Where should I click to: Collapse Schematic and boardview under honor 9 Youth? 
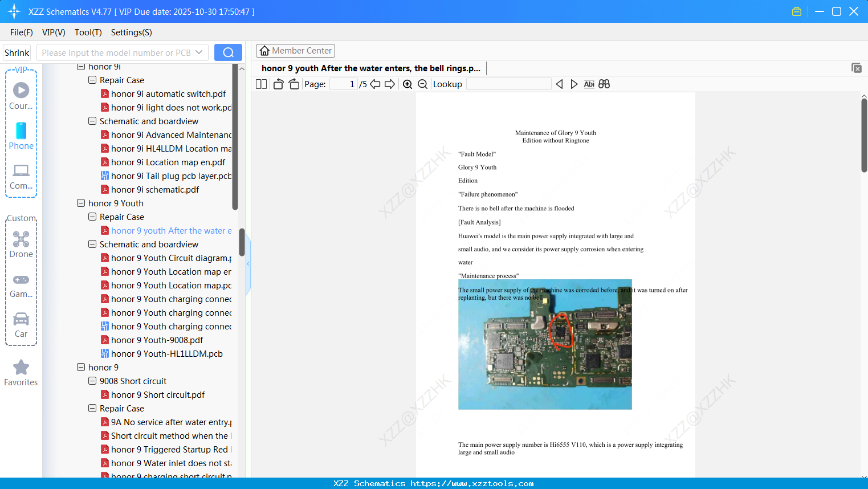click(92, 244)
